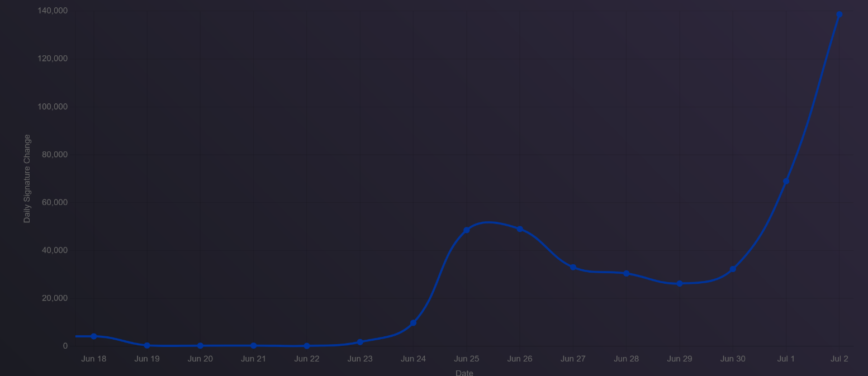This screenshot has width=868, height=376.
Task: Click the 'Daily Signature Change' axis title
Action: (x=27, y=179)
